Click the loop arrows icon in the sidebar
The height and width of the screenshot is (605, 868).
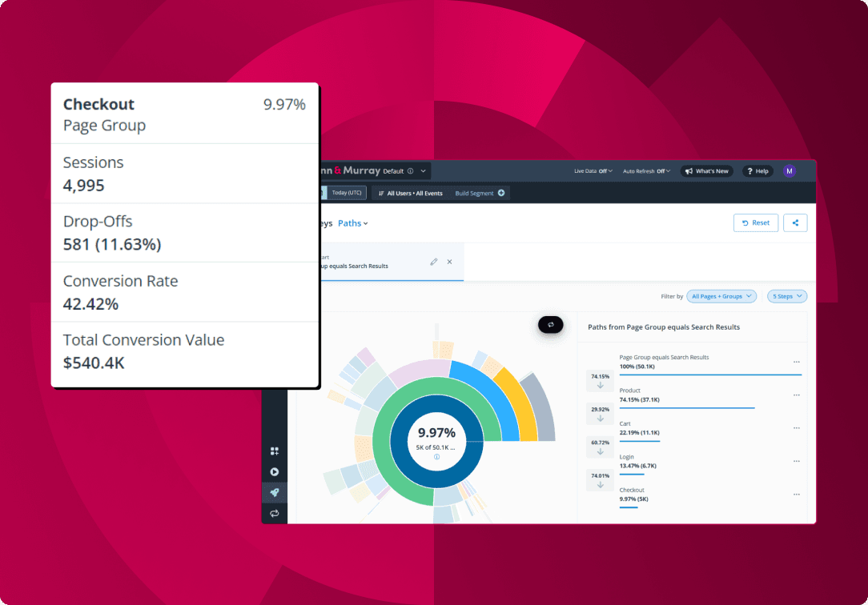click(x=275, y=513)
